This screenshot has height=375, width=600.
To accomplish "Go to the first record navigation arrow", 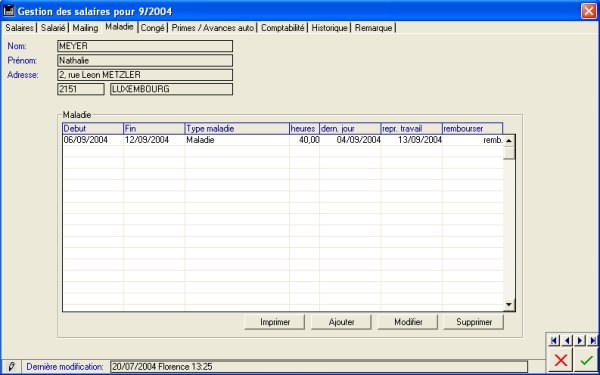I will pos(554,340).
